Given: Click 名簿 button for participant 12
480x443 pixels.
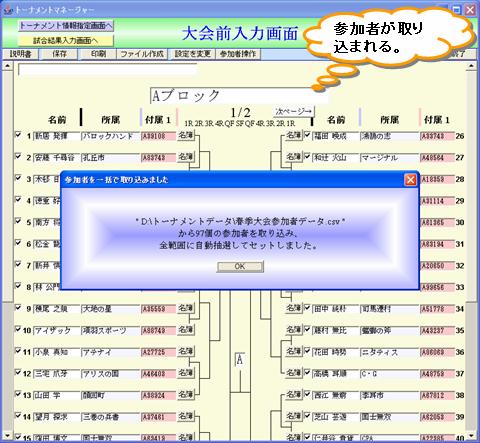Looking at the screenshot, I should point(185,373).
